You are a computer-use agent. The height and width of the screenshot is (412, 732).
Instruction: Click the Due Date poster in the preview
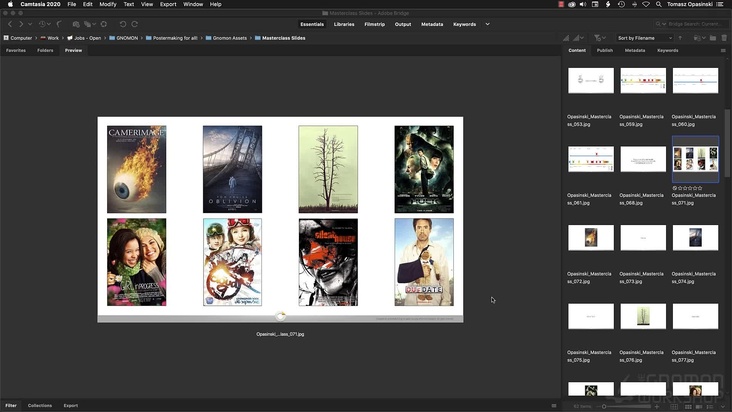[424, 262]
